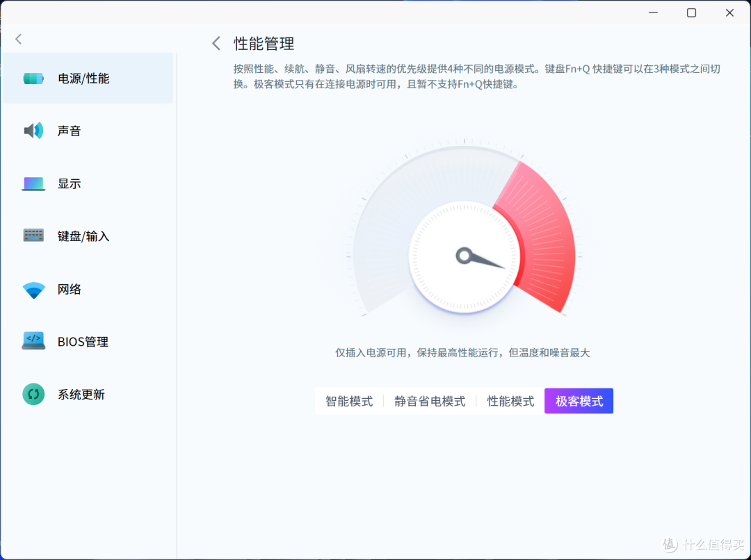751x560 pixels.
Task: Click the mode description text under gauge
Action: (462, 353)
